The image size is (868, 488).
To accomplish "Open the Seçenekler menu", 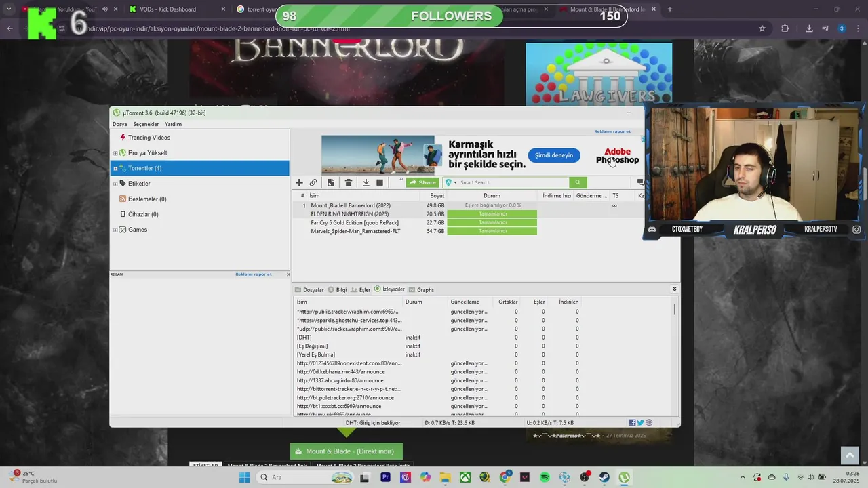I will tap(146, 124).
